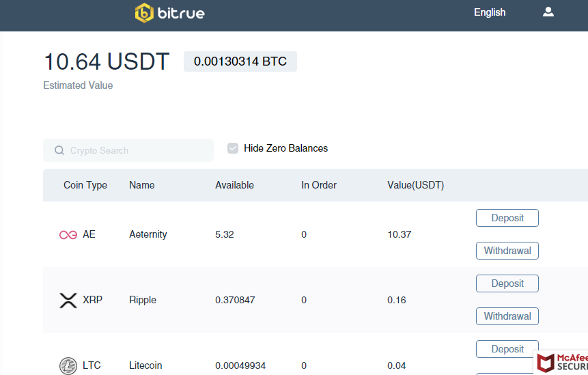Click the Available column header
Image resolution: width=588 pixels, height=375 pixels.
click(234, 185)
